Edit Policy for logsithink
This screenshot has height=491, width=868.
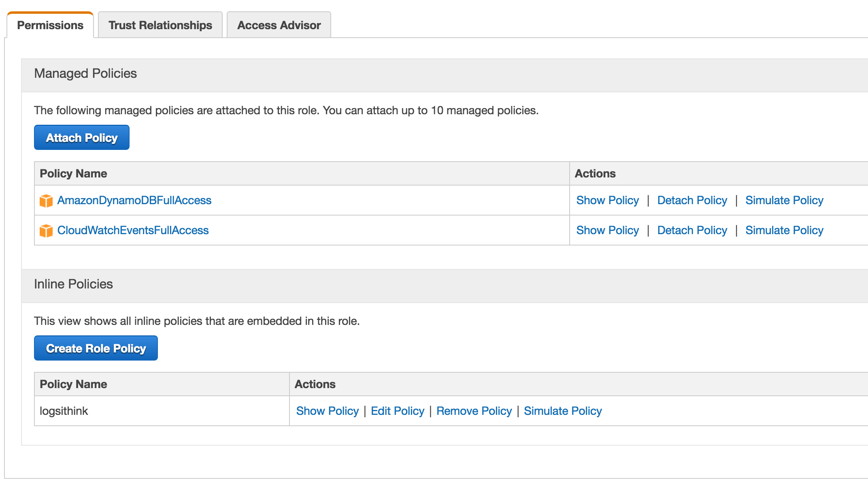(x=398, y=411)
